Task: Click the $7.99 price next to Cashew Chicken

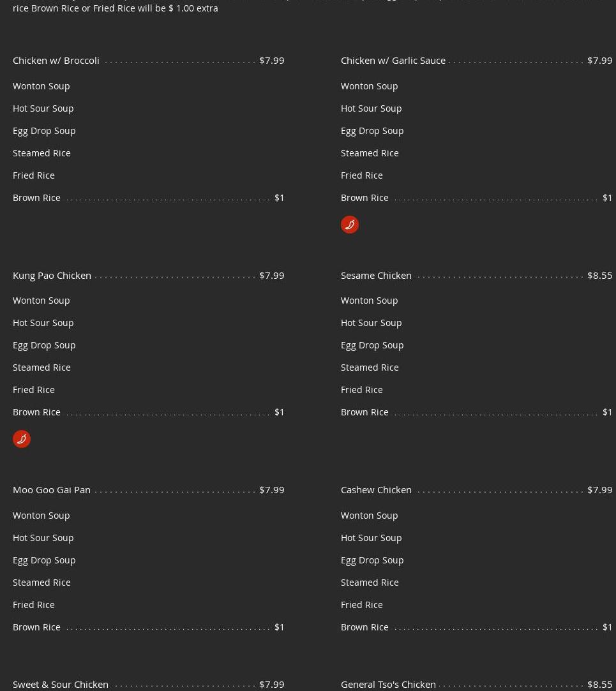Action: pos(599,489)
